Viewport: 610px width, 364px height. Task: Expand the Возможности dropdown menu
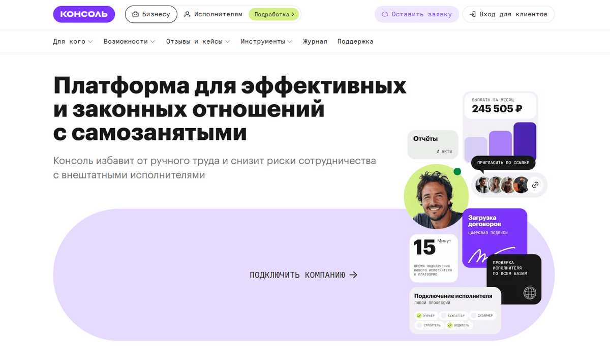129,42
